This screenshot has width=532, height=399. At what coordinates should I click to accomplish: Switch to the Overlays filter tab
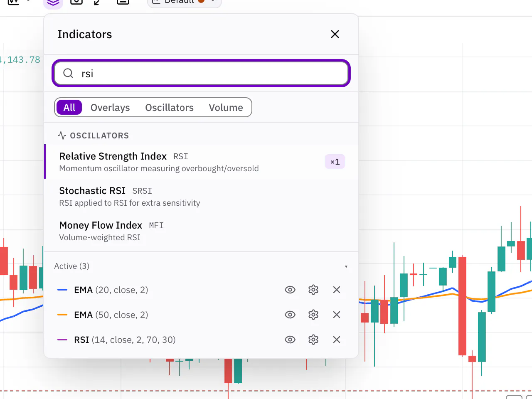click(x=110, y=108)
